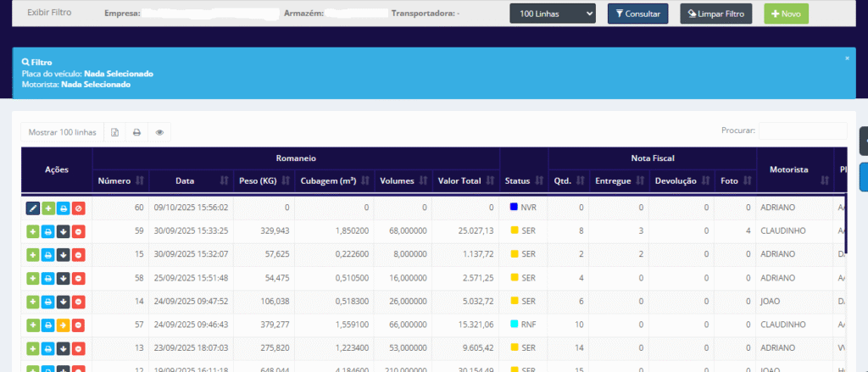Click the green plus icon for romaneio 15
This screenshot has width=868, height=372.
pyautogui.click(x=33, y=254)
